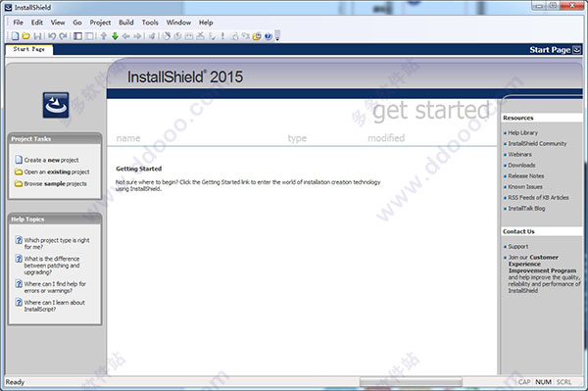Open the Help Library resource link
588x391 pixels.
(522, 132)
